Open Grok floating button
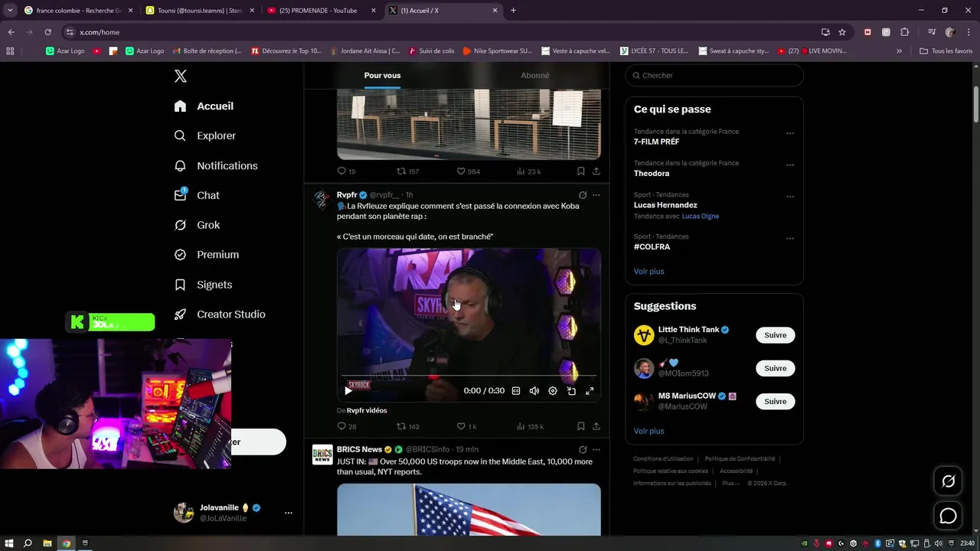The image size is (980, 551). pos(948,481)
